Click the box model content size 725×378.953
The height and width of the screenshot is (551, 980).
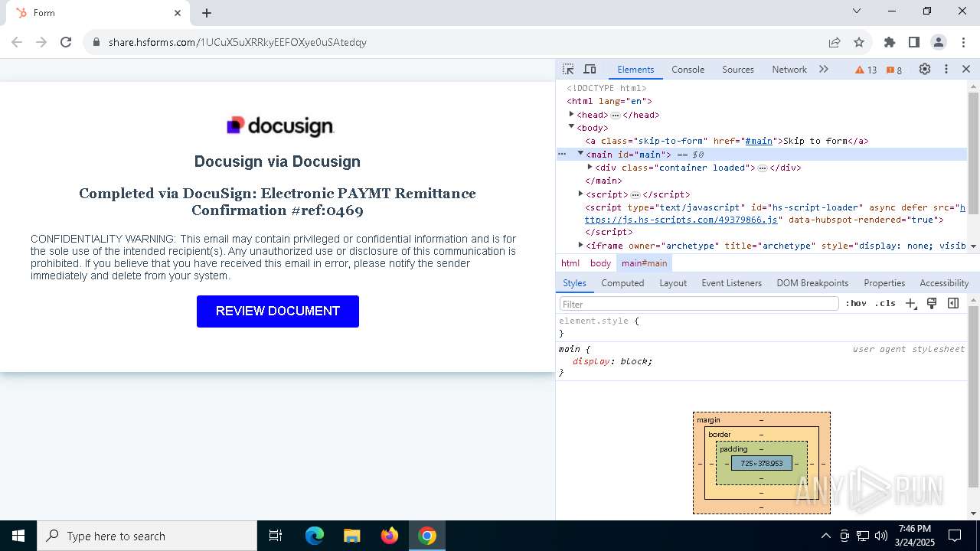point(762,463)
